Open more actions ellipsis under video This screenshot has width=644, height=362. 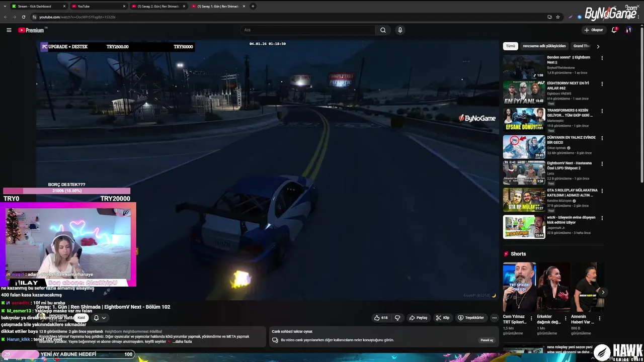494,318
